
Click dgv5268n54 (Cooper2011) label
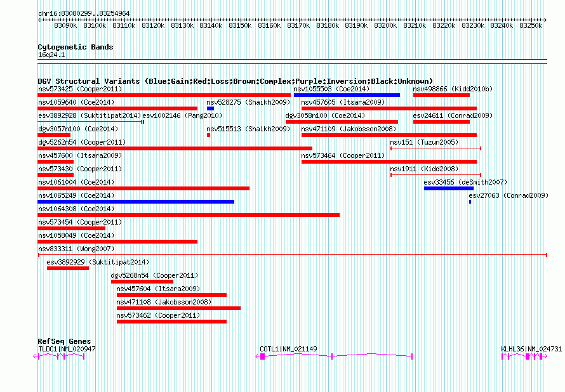pyautogui.click(x=155, y=275)
